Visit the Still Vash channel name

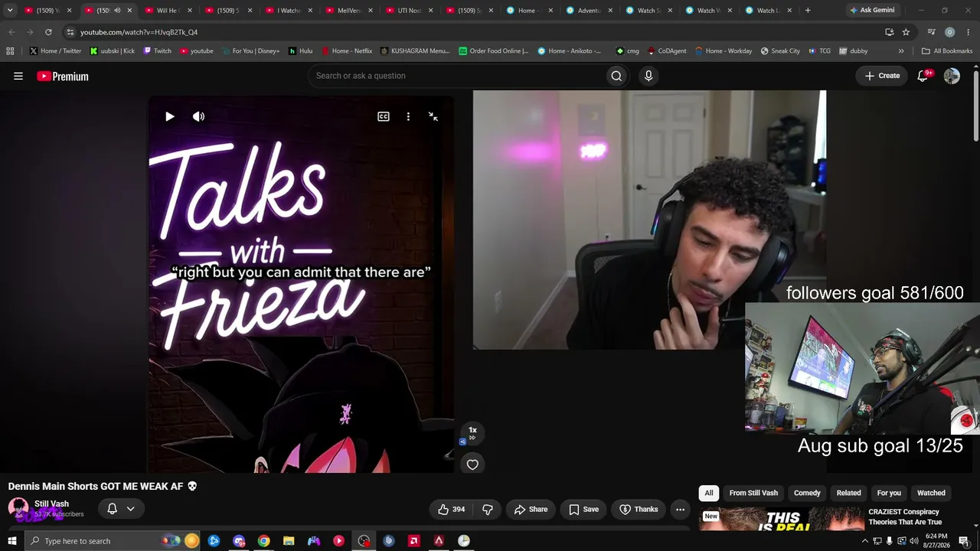(x=51, y=504)
